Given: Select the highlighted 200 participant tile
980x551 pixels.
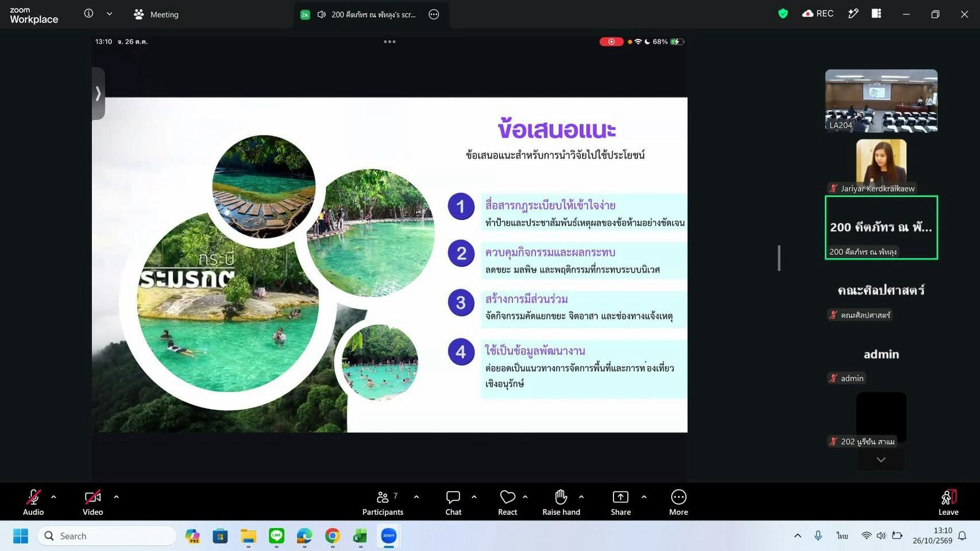Looking at the screenshot, I should (881, 228).
